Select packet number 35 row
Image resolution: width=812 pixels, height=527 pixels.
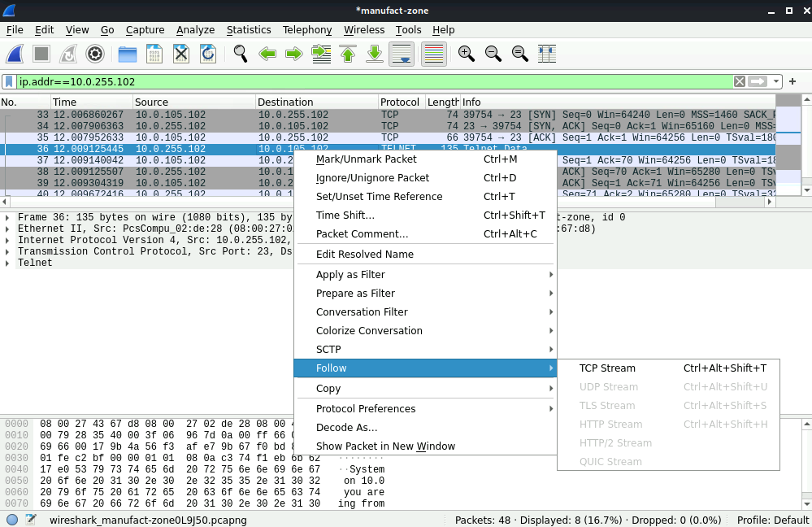click(388, 137)
